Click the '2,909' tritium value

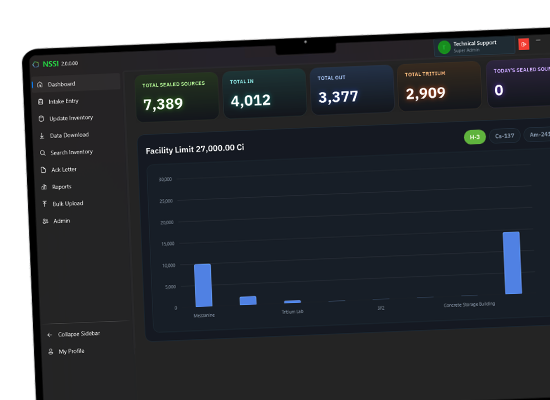[425, 93]
